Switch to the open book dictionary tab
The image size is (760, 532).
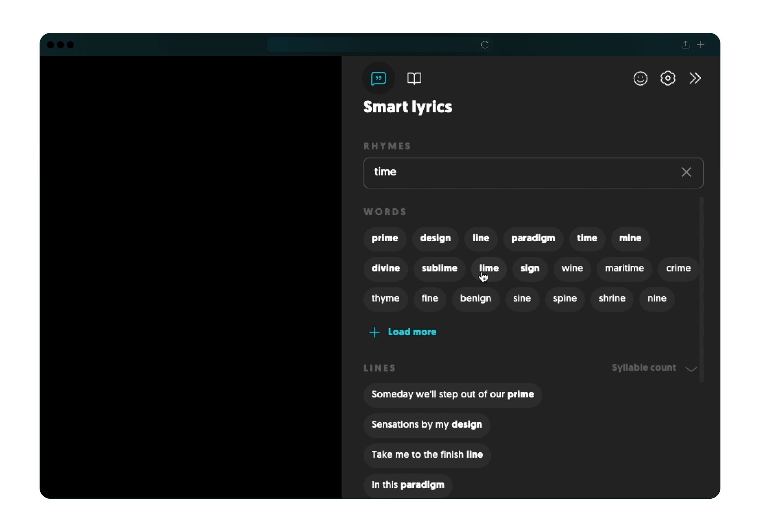click(x=414, y=78)
